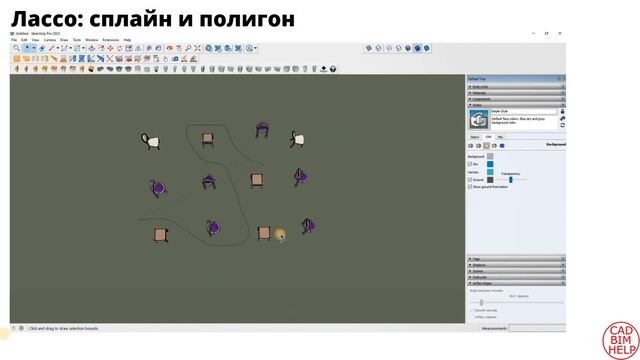640x360 pixels.
Task: Switch to the Select styles tab
Action: (x=475, y=137)
